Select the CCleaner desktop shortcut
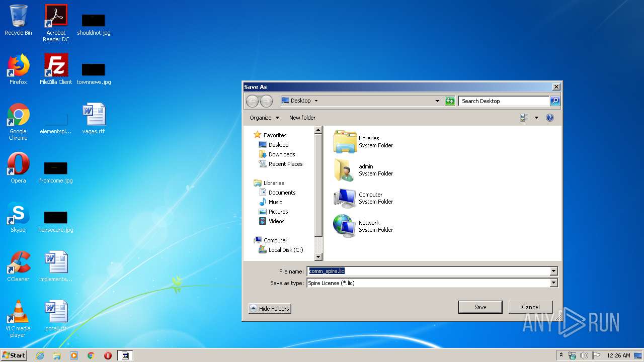Screen dimensions: 644x362 pyautogui.click(x=18, y=266)
